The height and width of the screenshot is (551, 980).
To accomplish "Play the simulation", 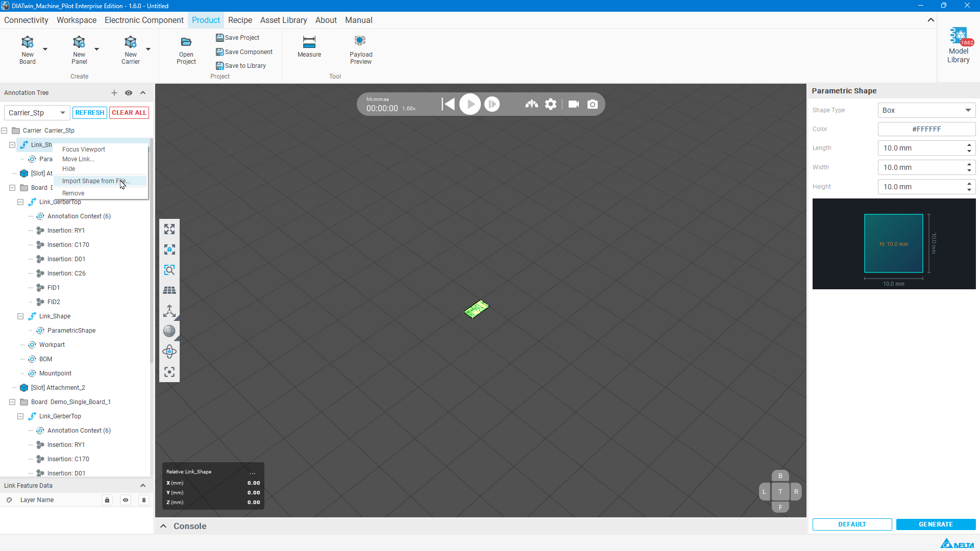I will pos(470,104).
